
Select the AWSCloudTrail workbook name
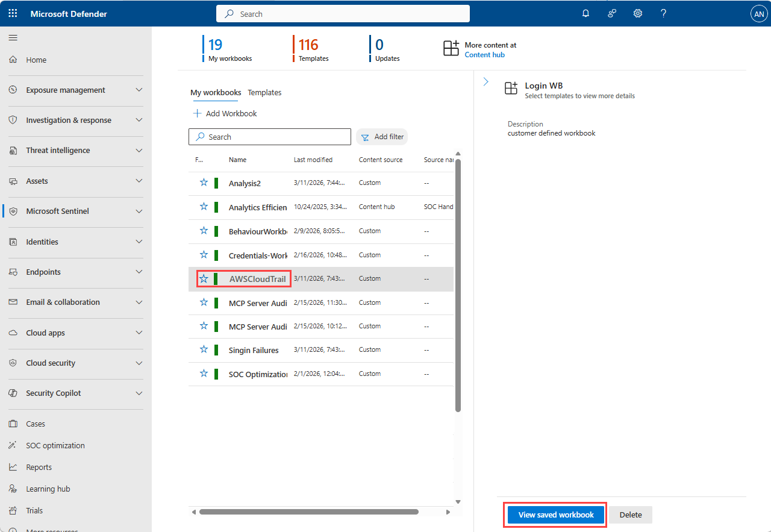point(258,279)
